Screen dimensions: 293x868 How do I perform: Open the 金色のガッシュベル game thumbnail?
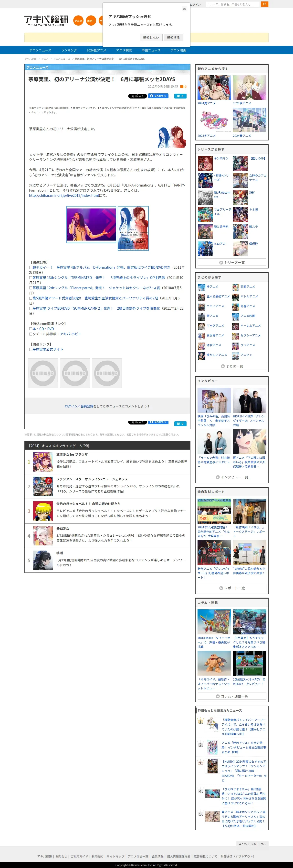click(43, 511)
